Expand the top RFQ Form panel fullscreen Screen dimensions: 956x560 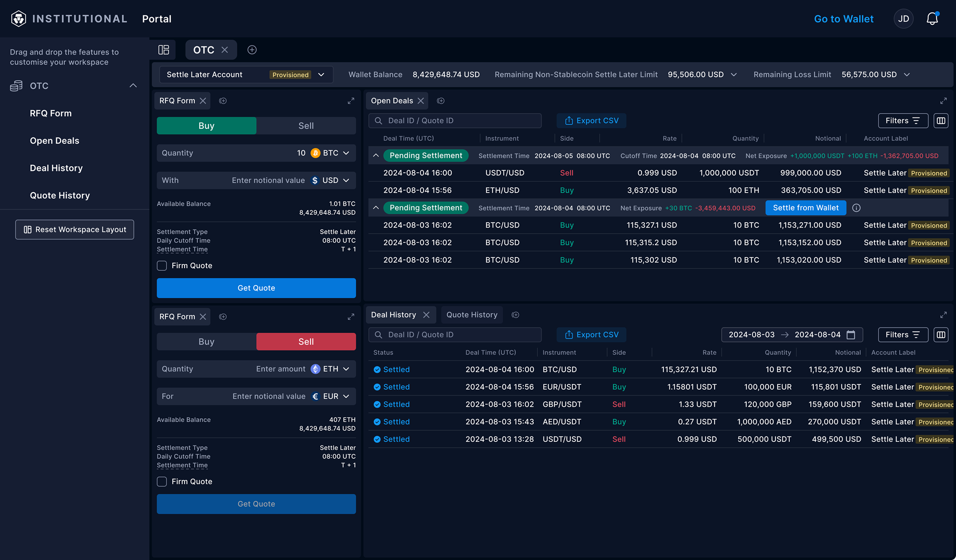point(351,100)
